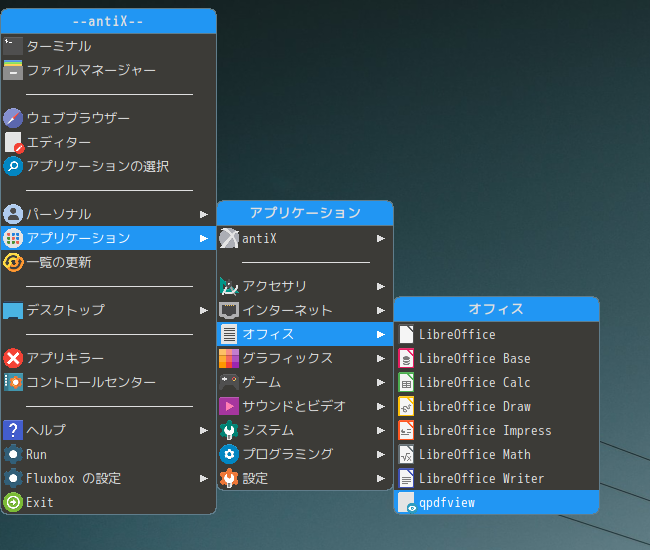This screenshot has height=550, width=650.
Task: Expand ヘルプ submenu arrow
Action: tap(204, 430)
